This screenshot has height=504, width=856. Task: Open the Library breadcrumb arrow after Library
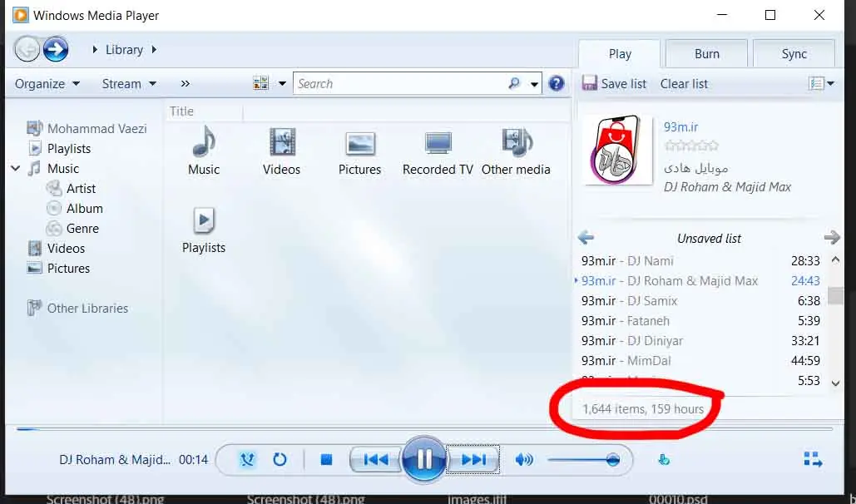pyautogui.click(x=154, y=50)
